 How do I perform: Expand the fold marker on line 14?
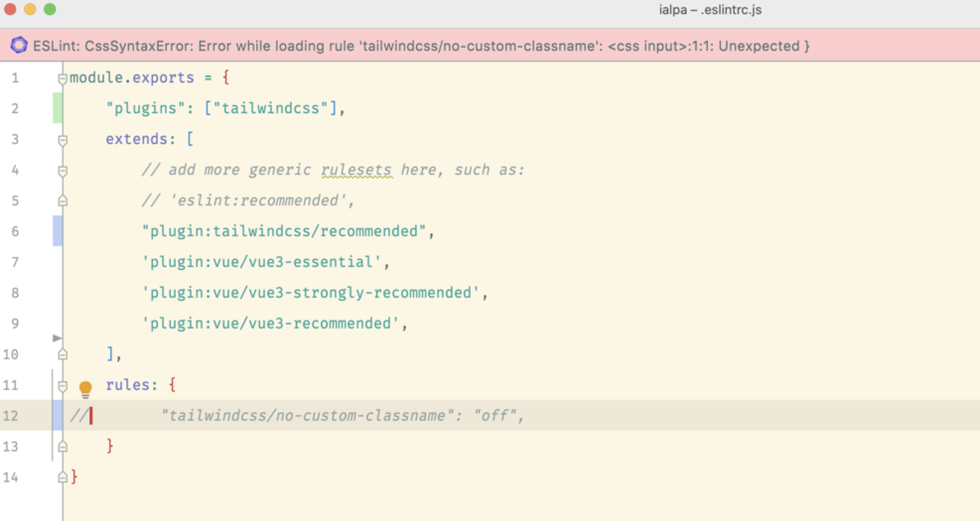click(62, 476)
